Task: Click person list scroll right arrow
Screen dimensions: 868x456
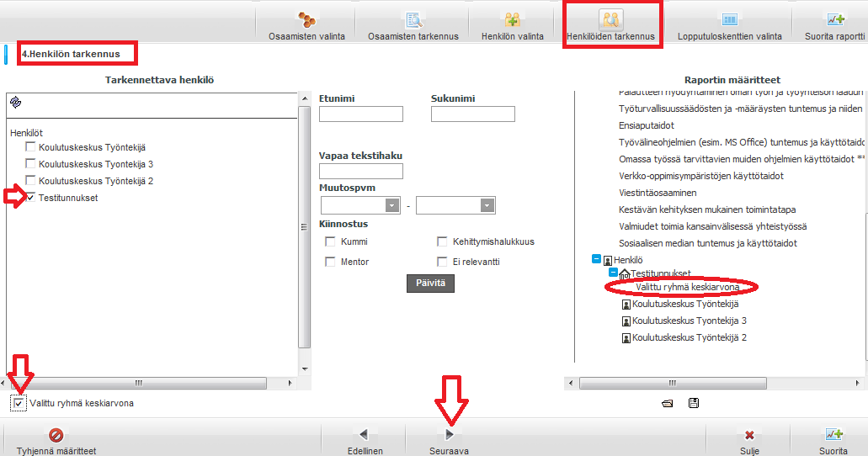Action: [290, 383]
